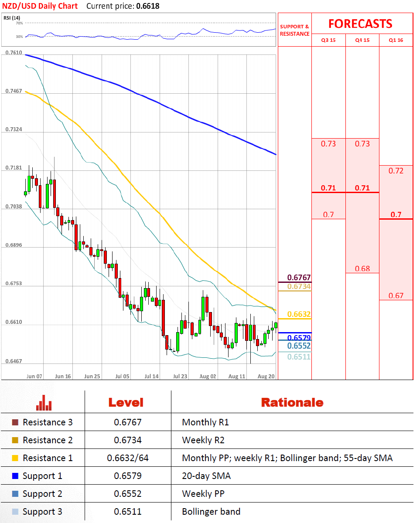Click the Resistance 3 maroon color swatch
Viewport: 420px width, 523px height.
click(15, 422)
